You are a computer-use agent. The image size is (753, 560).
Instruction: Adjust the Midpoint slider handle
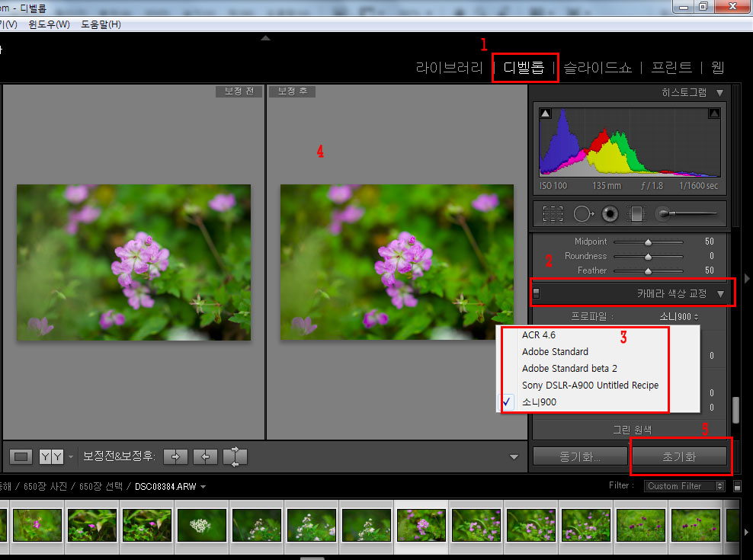(648, 242)
